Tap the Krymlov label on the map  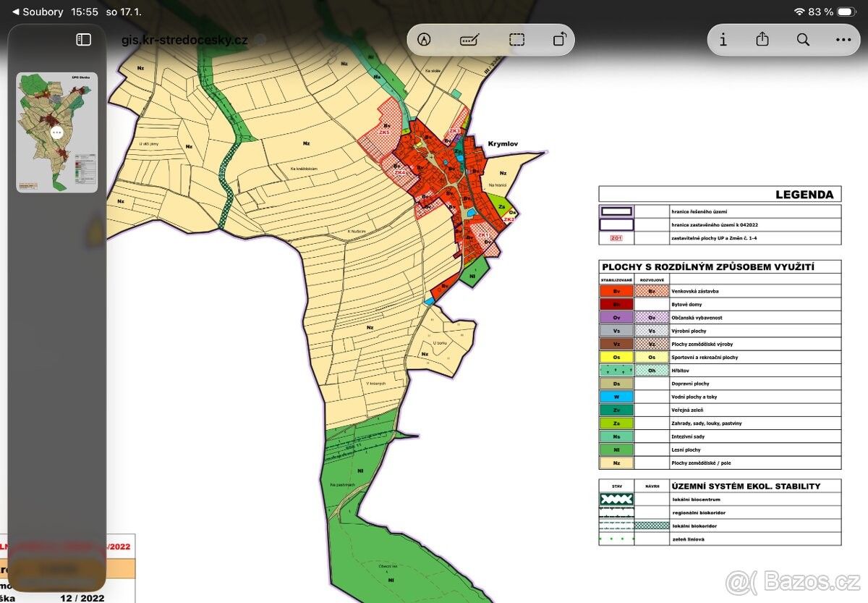tap(504, 144)
